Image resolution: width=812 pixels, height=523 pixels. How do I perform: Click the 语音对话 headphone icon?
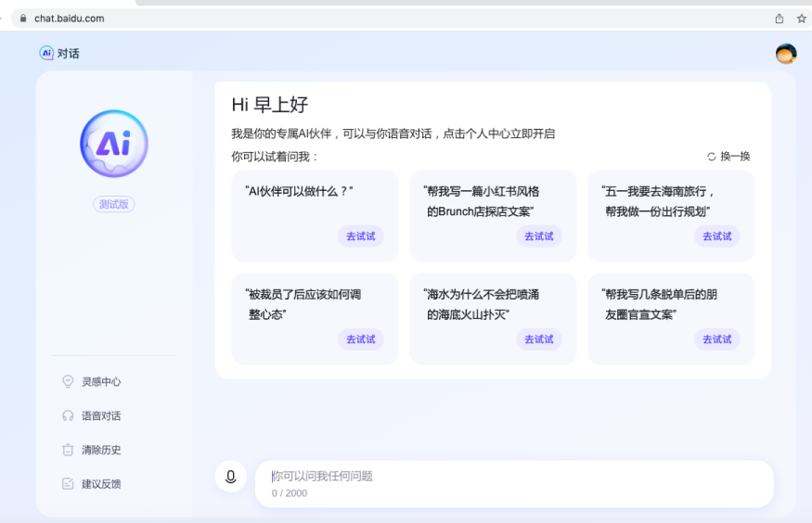click(68, 415)
